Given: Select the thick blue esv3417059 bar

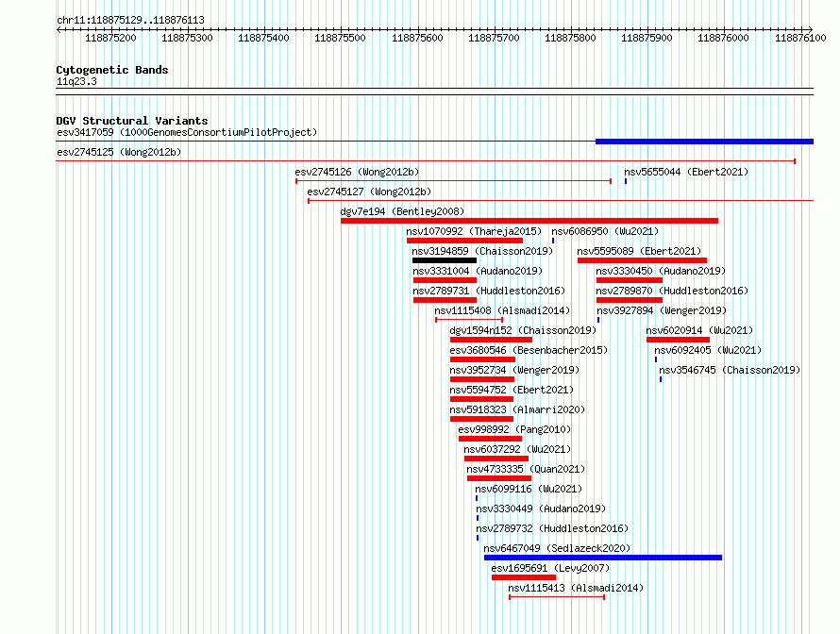Looking at the screenshot, I should point(704,142).
